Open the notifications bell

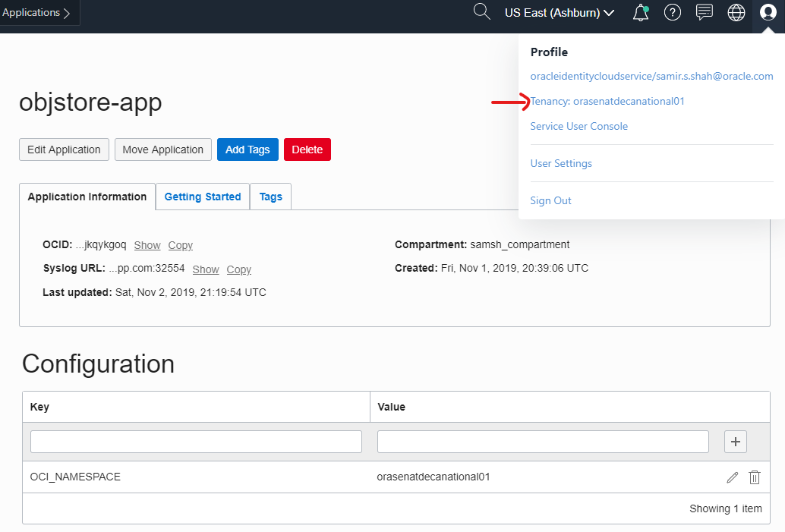(640, 12)
